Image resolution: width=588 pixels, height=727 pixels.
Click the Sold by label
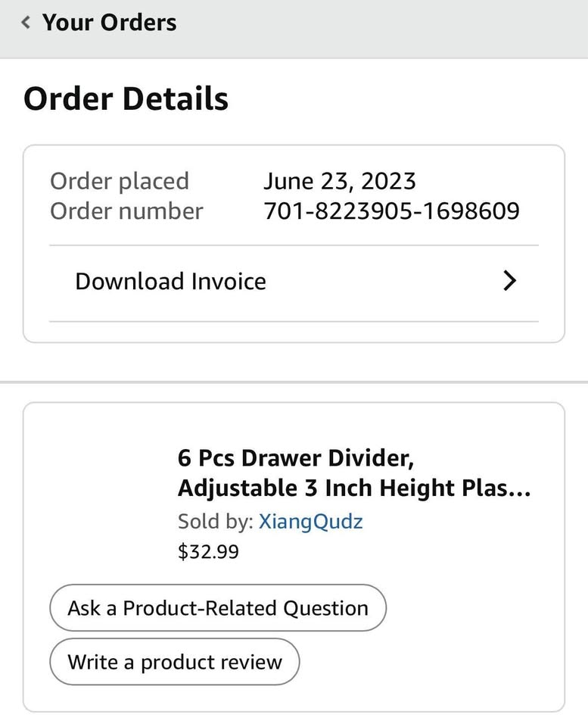click(x=215, y=522)
